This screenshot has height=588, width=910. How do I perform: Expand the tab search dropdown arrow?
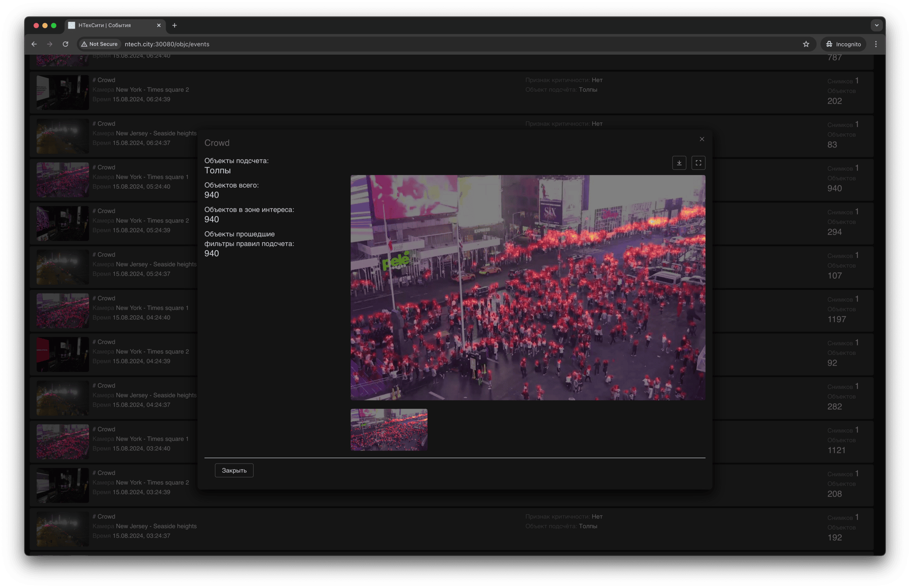pyautogui.click(x=876, y=25)
